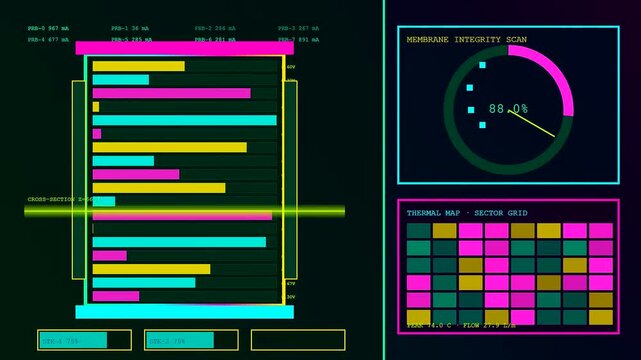Click the 88.0% gauge value

click(508, 109)
